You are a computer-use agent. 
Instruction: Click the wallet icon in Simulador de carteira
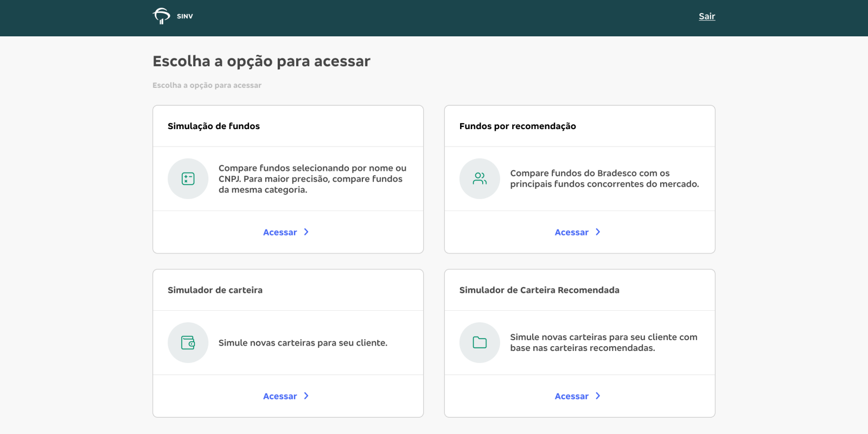coord(188,343)
